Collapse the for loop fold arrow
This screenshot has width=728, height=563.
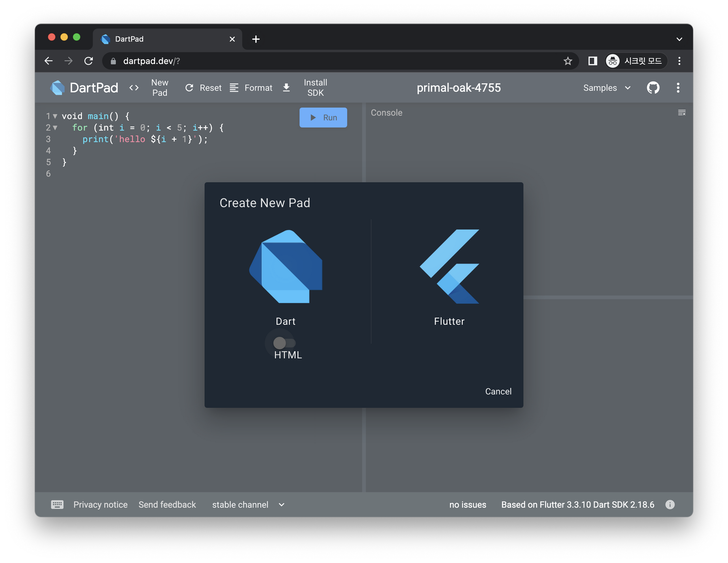55,128
